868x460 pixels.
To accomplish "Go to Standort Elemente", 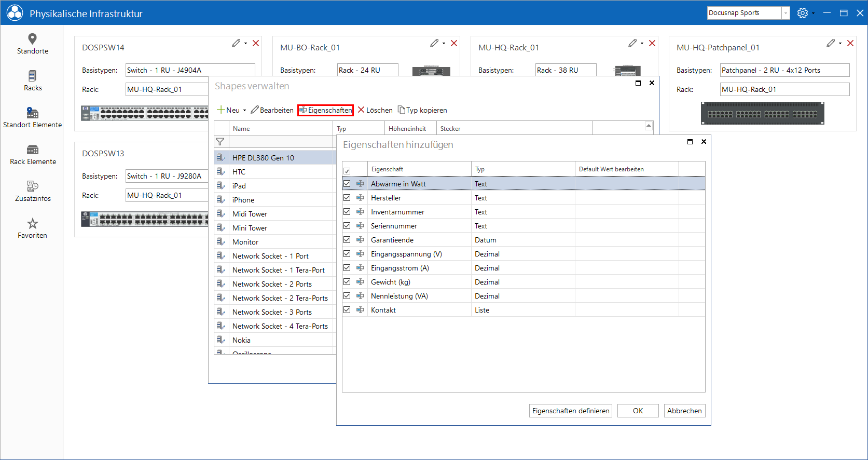I will coord(32,118).
